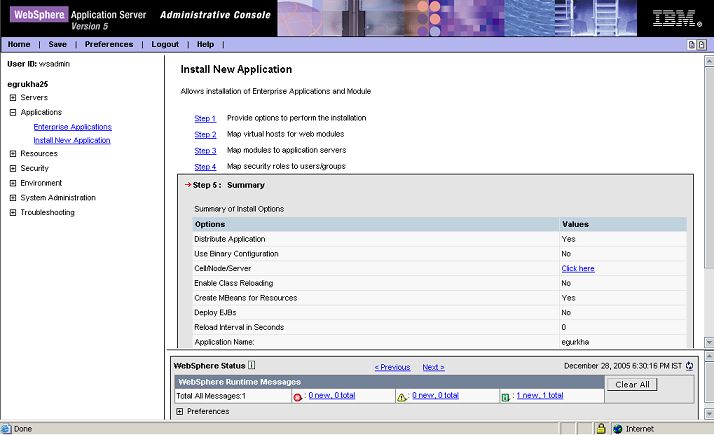Click the 'WebSphere Runtime Messages' header
Screen dimensions: 714x435
[240, 382]
